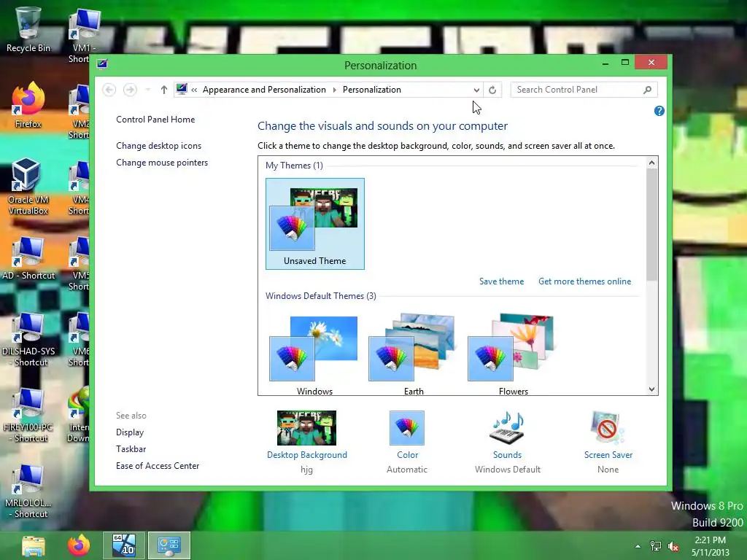Click the taskbar clock showing 2:21 PM

[x=710, y=546]
